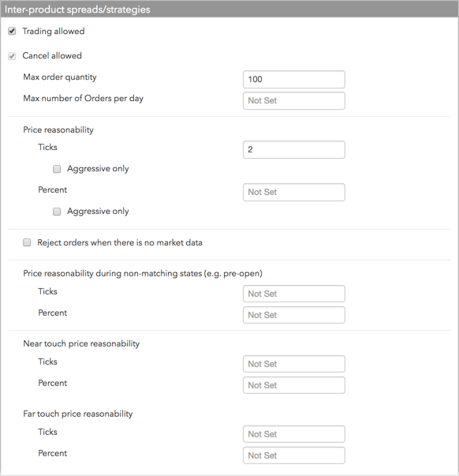Focus the Max number of Orders per day field
Viewport: 459px width, 476px height.
click(294, 101)
